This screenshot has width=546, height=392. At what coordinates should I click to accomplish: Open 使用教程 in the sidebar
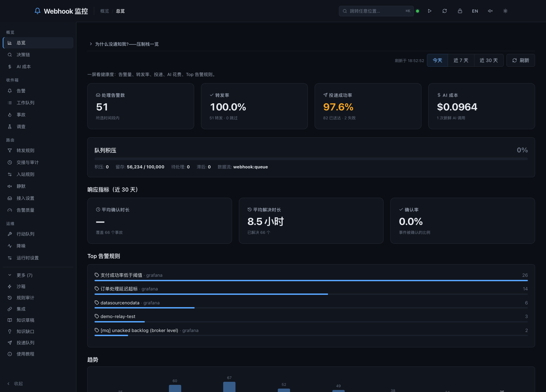(38, 354)
